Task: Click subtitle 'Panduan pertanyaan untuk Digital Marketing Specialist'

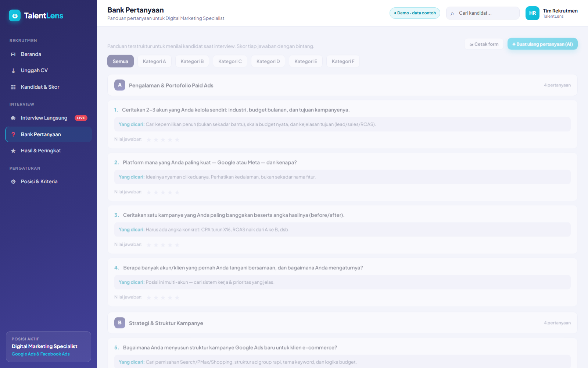Action: click(166, 18)
